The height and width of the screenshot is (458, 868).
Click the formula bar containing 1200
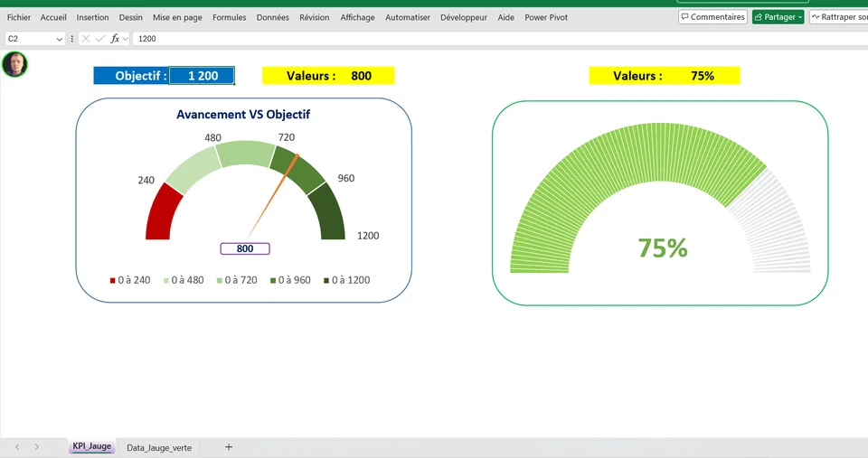click(498, 39)
